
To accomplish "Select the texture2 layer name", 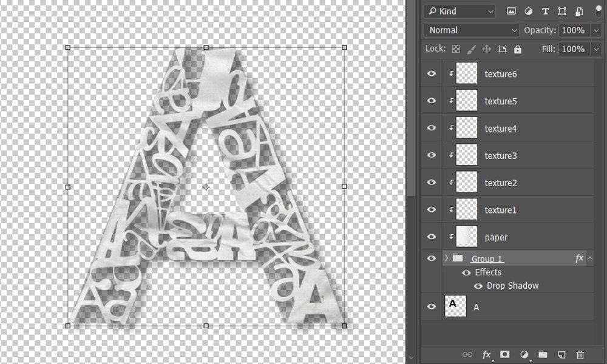I will pos(501,183).
